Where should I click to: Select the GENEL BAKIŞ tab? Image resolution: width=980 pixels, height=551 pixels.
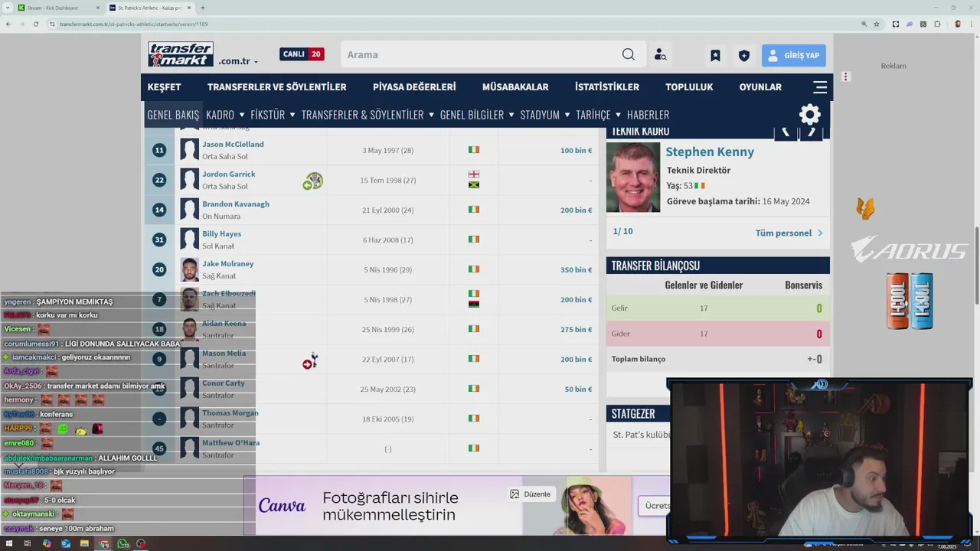(173, 115)
